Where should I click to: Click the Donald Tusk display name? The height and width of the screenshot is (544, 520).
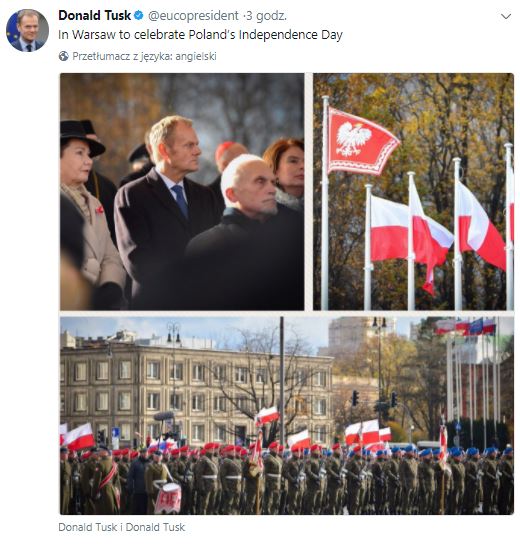95,15
